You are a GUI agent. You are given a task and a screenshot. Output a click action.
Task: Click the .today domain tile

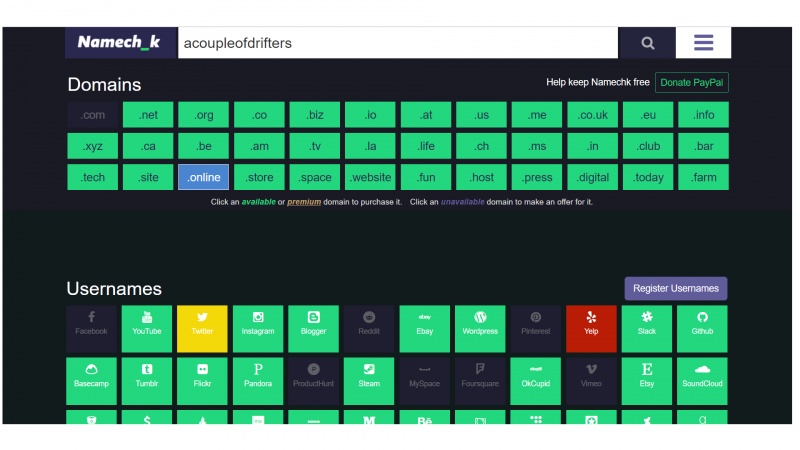point(648,177)
